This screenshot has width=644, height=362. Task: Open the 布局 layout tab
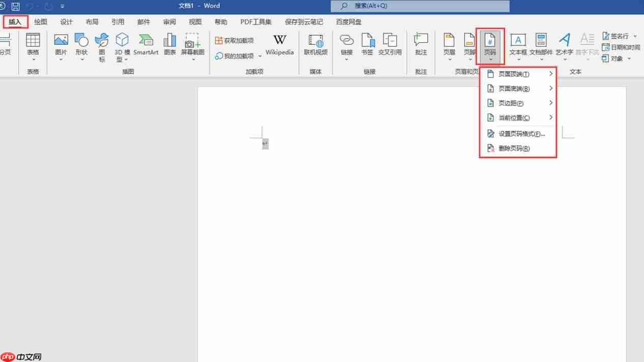click(x=92, y=22)
